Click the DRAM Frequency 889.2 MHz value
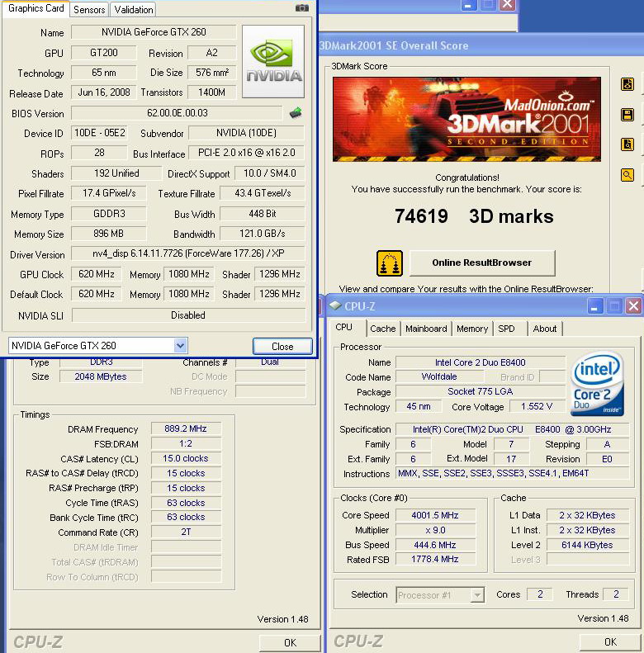Viewport: 644px width, 653px height. [186, 428]
